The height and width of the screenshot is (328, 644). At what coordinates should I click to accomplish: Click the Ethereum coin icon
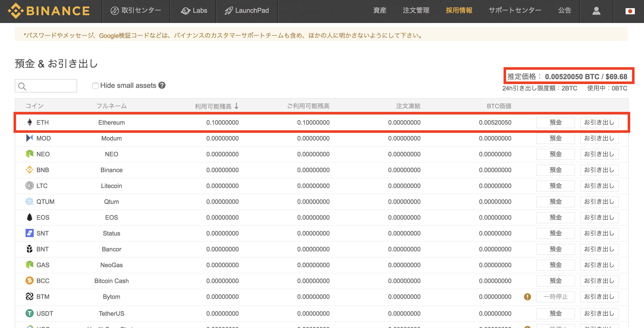[x=30, y=122]
